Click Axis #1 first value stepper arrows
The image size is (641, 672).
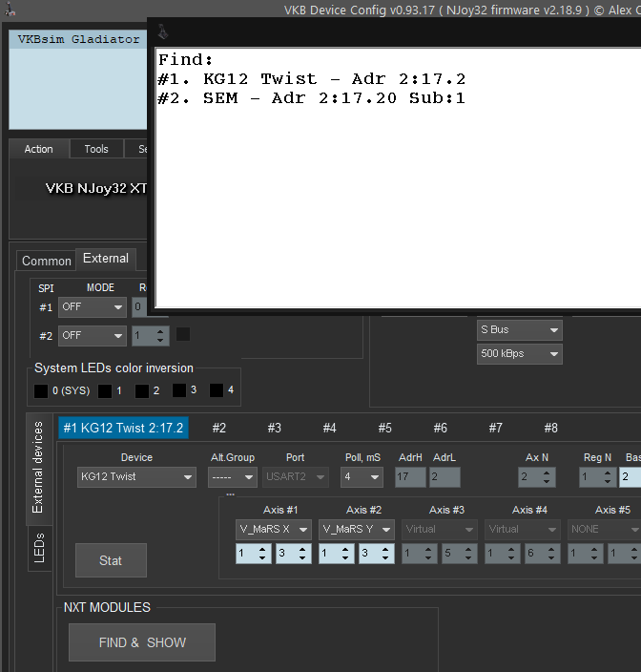point(262,554)
